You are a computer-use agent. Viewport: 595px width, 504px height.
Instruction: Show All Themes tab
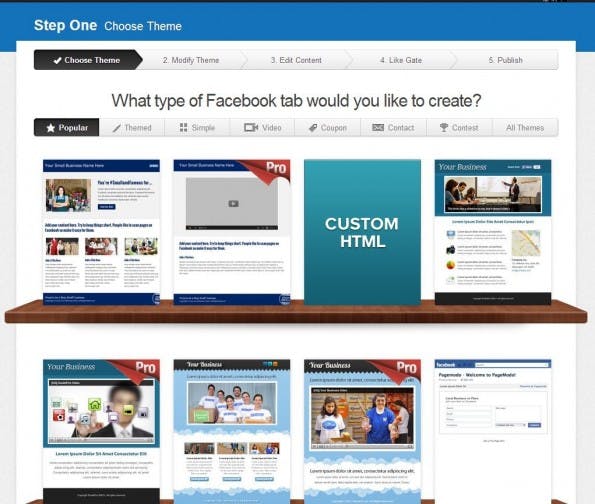(525, 128)
